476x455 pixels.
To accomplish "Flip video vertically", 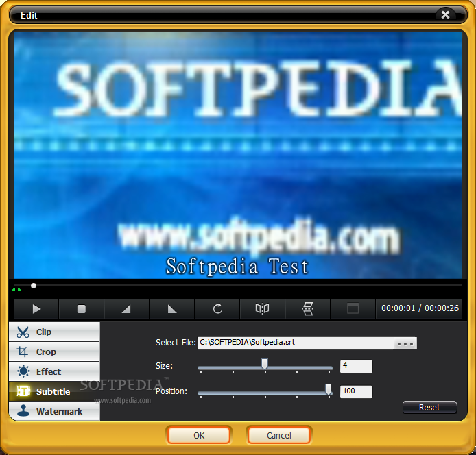I will (307, 309).
